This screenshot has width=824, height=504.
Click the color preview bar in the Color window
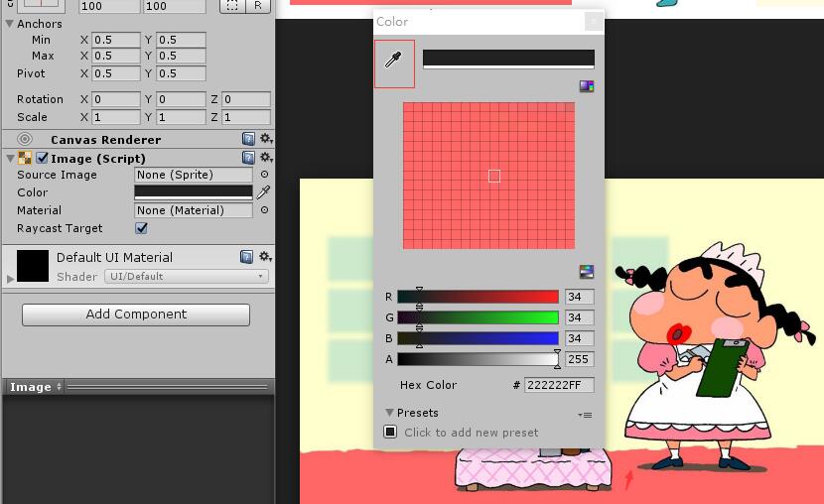point(508,60)
